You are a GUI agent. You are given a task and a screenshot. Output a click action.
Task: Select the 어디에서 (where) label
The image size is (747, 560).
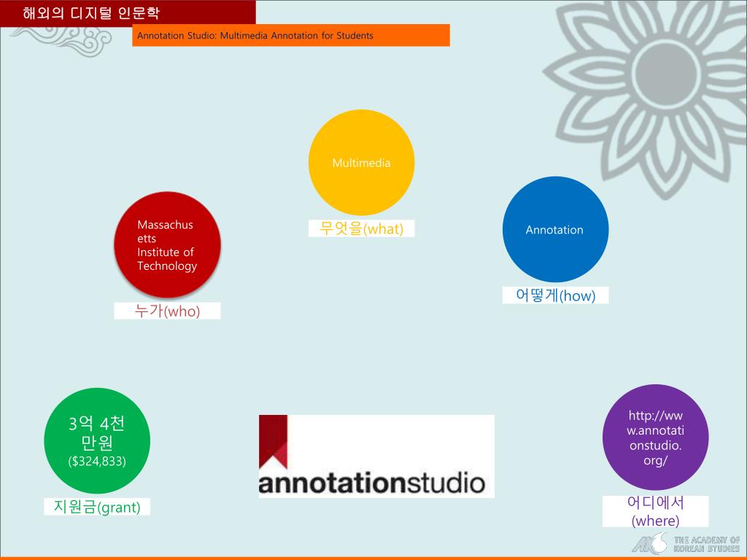(x=655, y=511)
